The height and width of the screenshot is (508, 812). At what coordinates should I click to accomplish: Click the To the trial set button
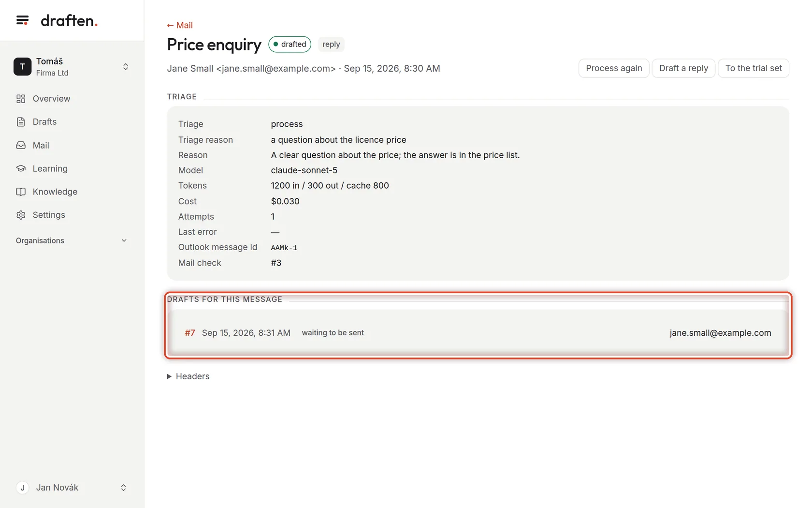coord(754,68)
